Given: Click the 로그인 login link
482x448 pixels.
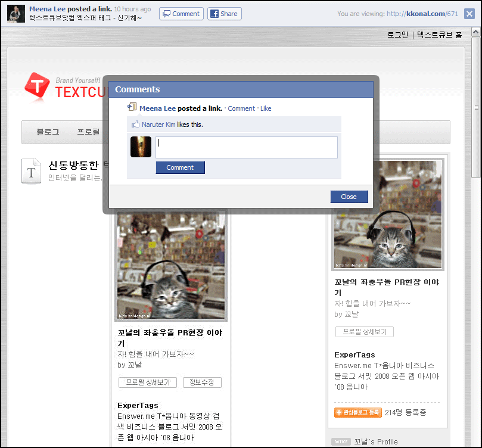Looking at the screenshot, I should (397, 35).
